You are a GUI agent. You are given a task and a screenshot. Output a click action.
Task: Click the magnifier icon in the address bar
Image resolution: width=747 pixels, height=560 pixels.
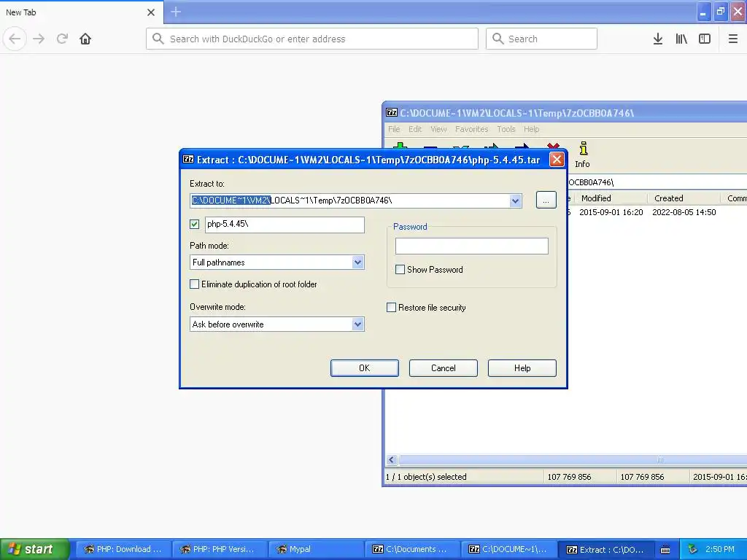click(158, 39)
